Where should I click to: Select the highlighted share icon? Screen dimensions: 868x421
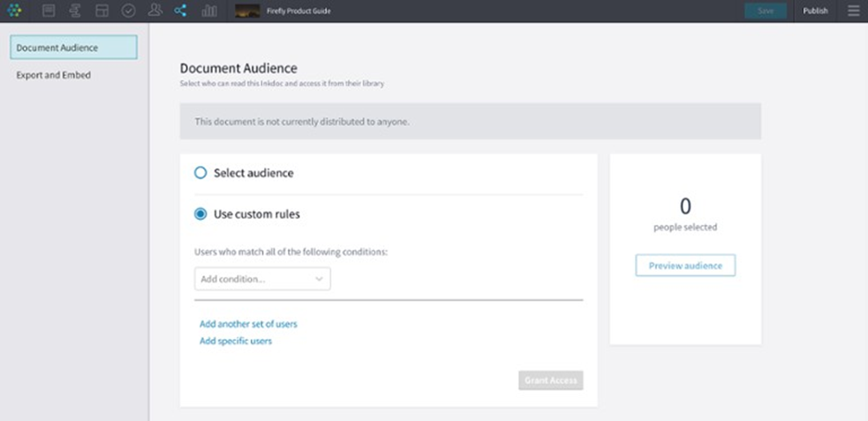point(181,11)
